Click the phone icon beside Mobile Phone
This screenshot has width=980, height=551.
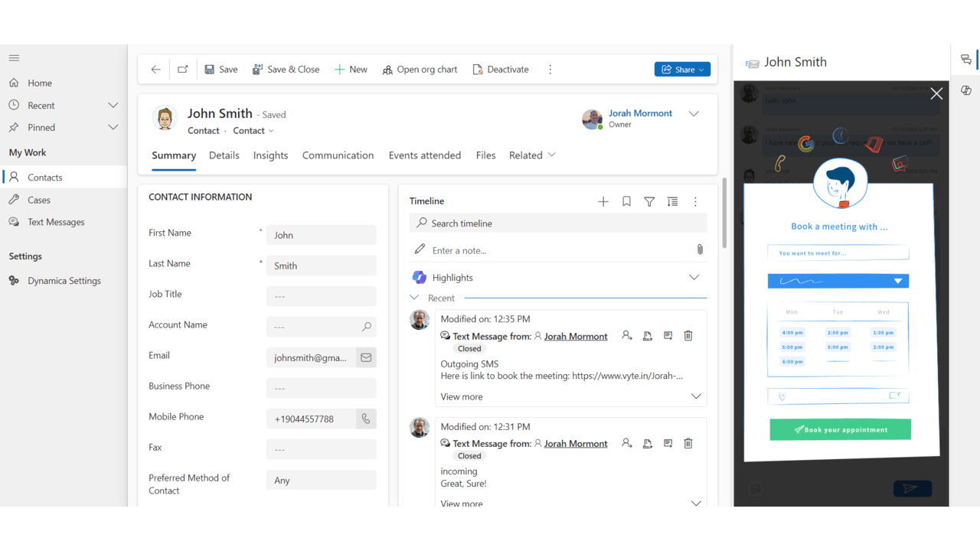[x=366, y=419]
